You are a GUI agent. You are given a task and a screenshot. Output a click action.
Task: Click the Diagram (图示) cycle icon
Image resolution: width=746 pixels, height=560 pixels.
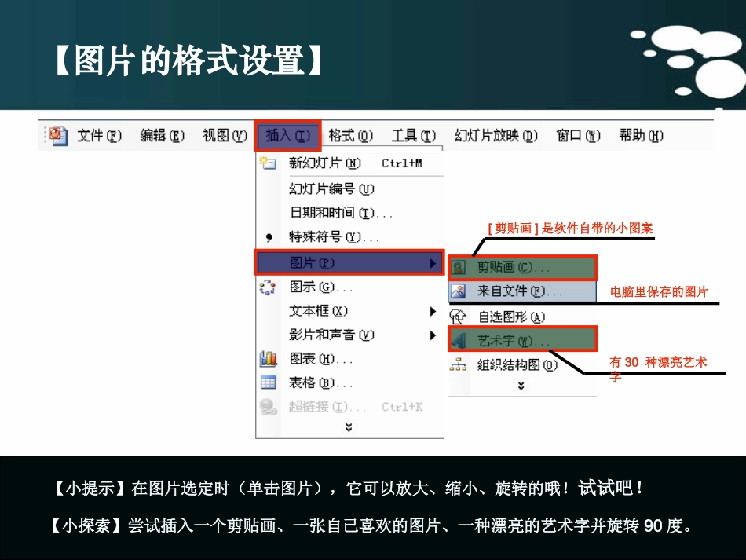pos(267,287)
